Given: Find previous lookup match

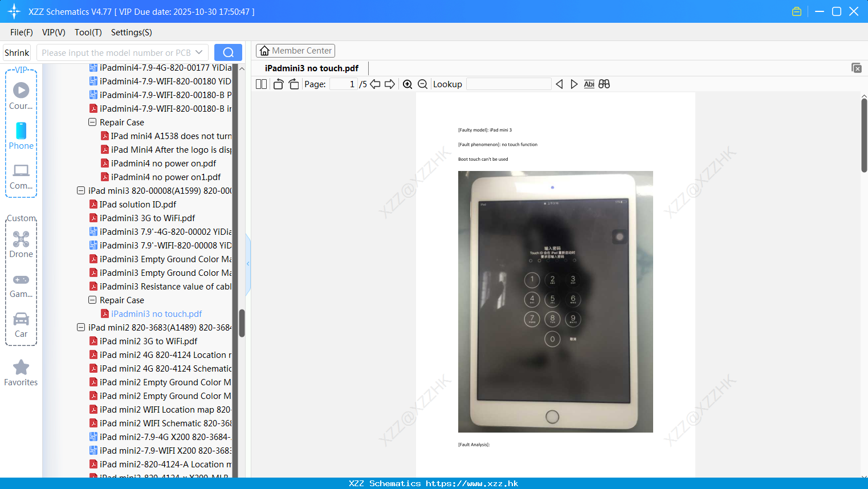Looking at the screenshot, I should pos(559,84).
